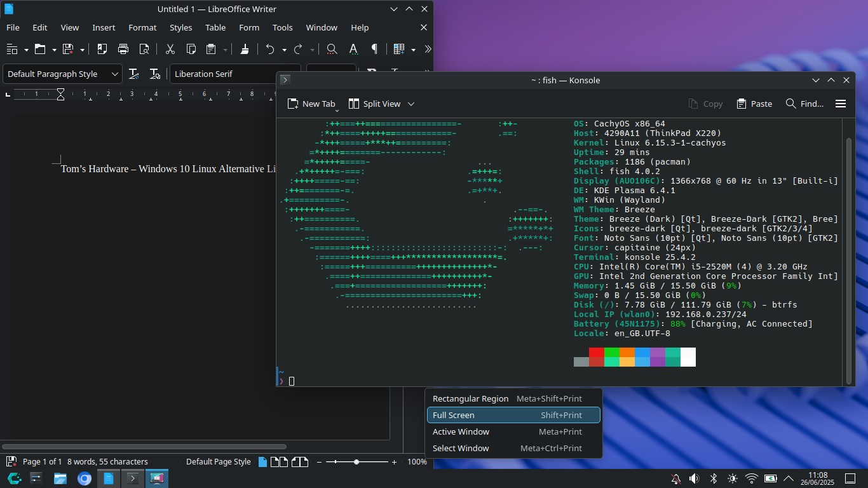Click the Save icon in Writer toolbar
Image resolution: width=868 pixels, height=488 pixels.
click(x=68, y=49)
